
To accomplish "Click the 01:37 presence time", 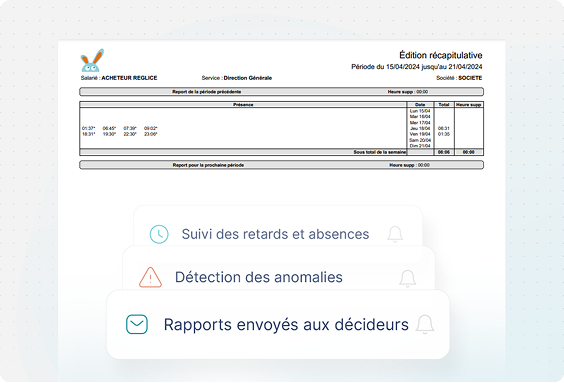I will pyautogui.click(x=88, y=128).
